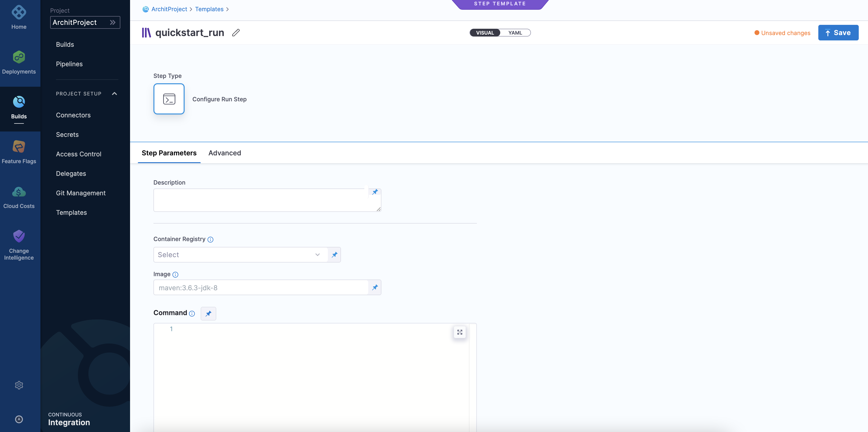Open Access Control under Project Setup

(78, 154)
